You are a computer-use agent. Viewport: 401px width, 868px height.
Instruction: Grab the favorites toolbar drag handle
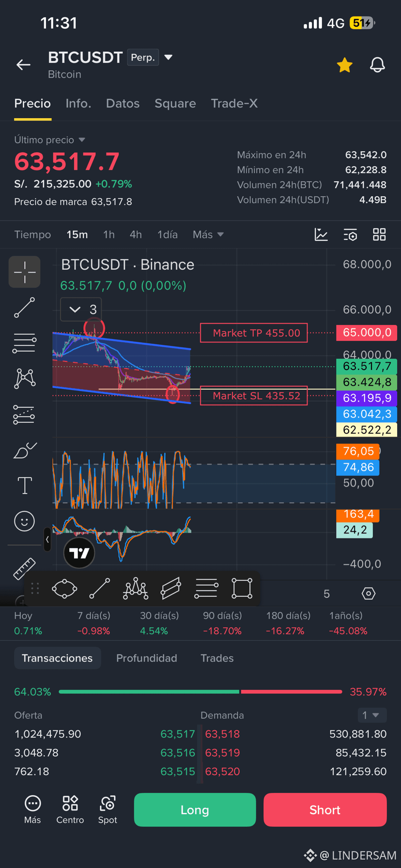pyautogui.click(x=35, y=589)
